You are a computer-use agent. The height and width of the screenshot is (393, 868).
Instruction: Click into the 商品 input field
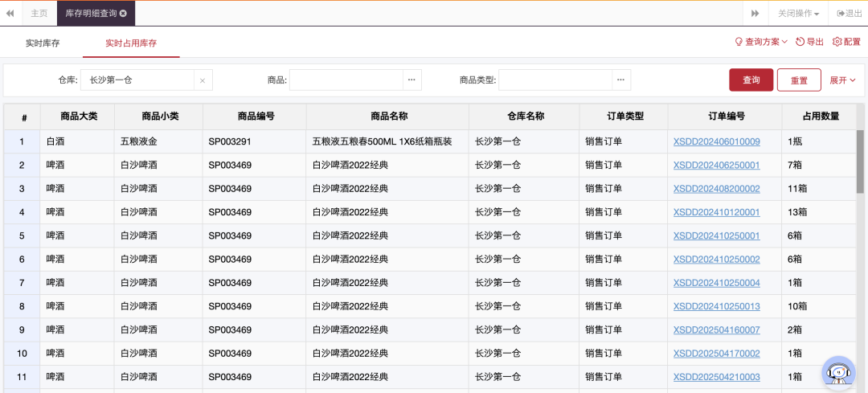point(346,80)
